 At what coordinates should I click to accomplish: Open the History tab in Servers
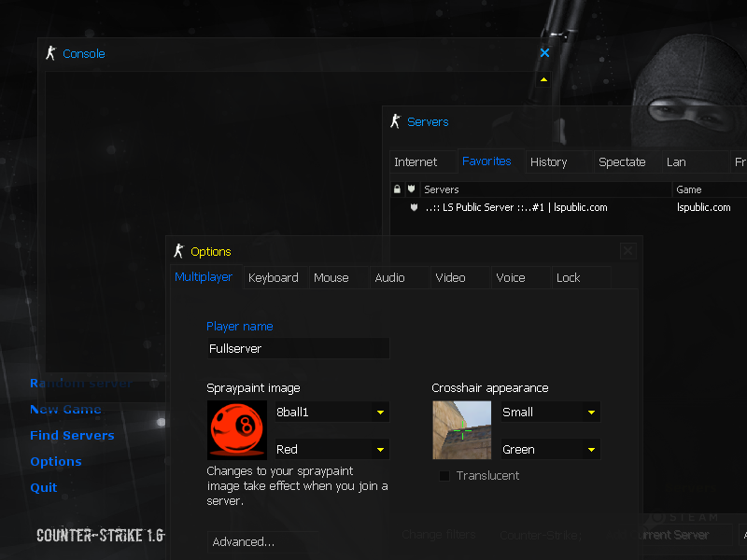click(548, 162)
